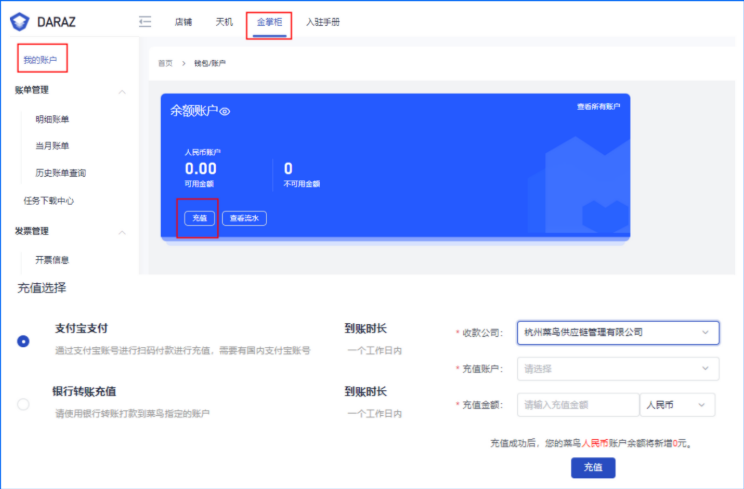
Task: Click the 查看所有账户 link
Action: tap(598, 107)
